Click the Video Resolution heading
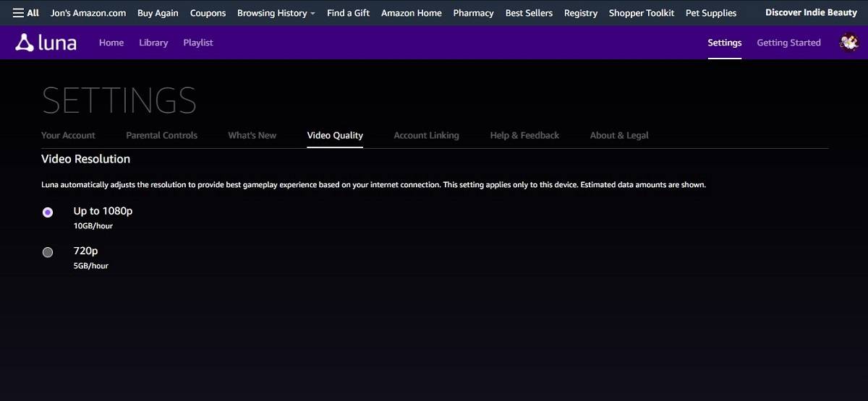The image size is (868, 401). tap(85, 159)
